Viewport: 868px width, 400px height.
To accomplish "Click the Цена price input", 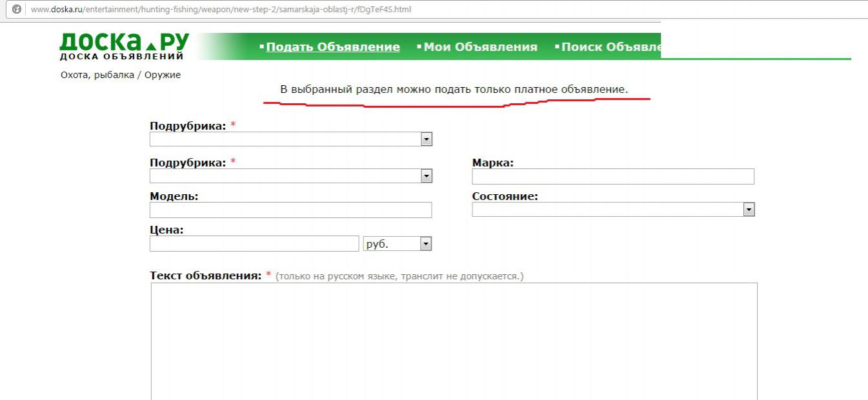I will 254,244.
